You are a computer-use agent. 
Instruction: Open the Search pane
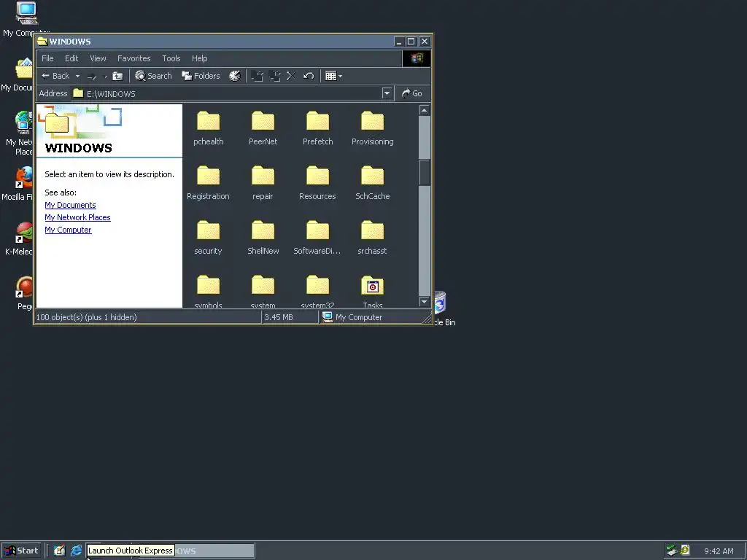(x=153, y=76)
